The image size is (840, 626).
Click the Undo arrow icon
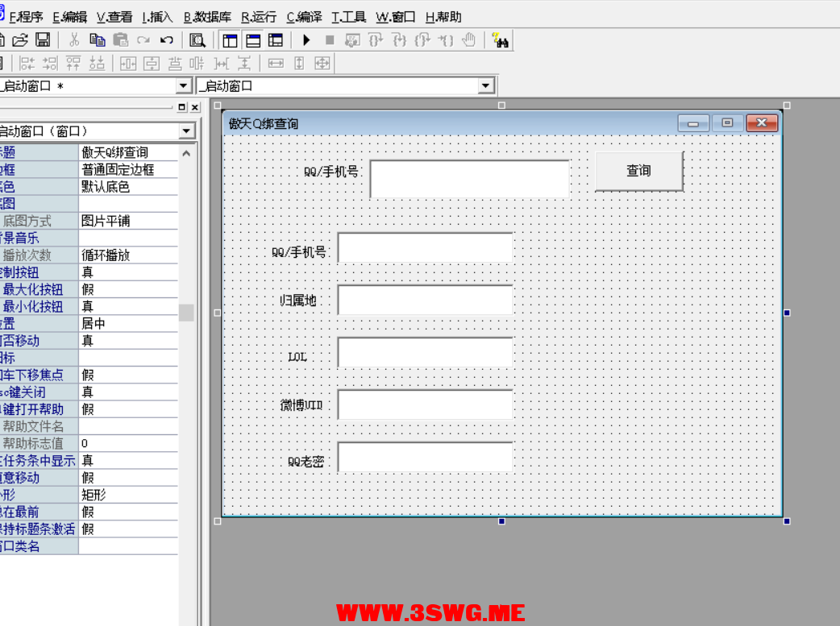click(167, 40)
